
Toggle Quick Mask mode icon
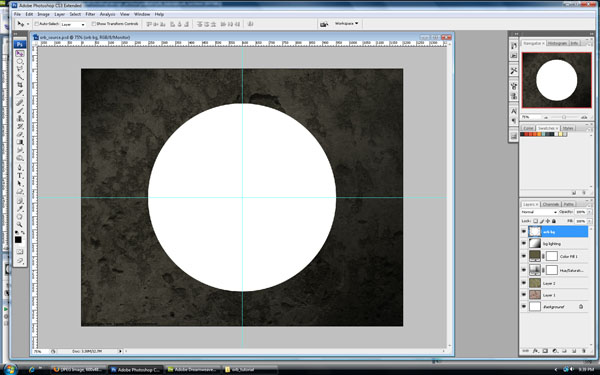[20, 251]
